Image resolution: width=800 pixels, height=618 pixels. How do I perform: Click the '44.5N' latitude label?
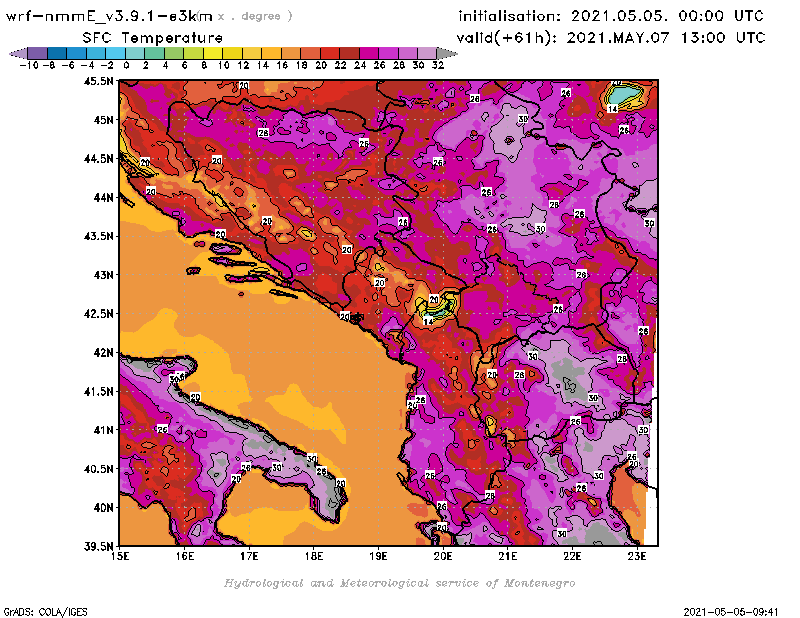(98, 159)
